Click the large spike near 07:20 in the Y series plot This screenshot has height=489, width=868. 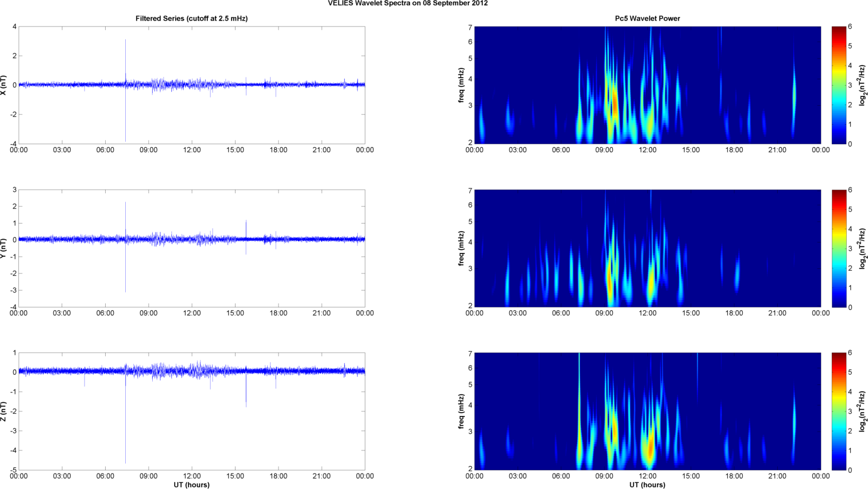tap(125, 247)
